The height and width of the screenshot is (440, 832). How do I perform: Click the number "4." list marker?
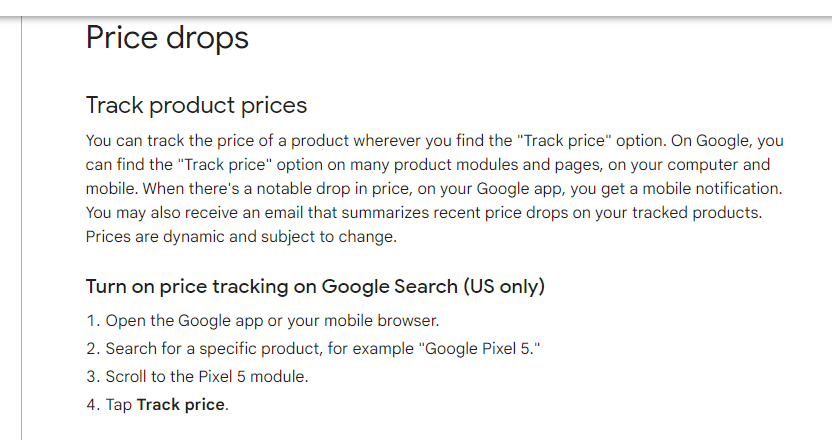tap(92, 405)
